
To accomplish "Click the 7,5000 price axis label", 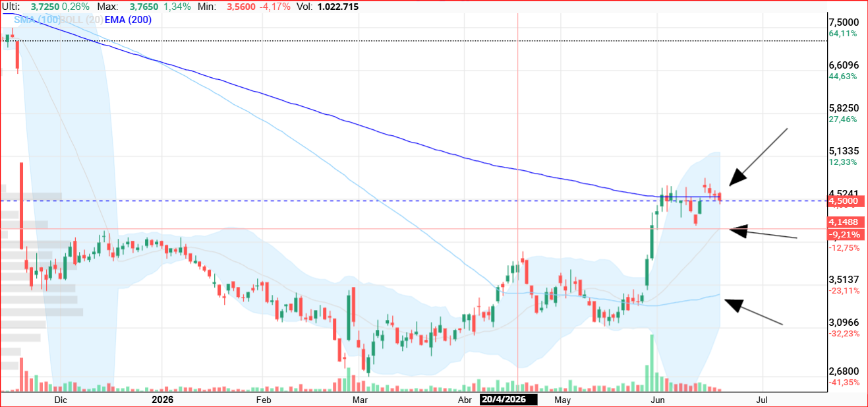I will click(843, 22).
